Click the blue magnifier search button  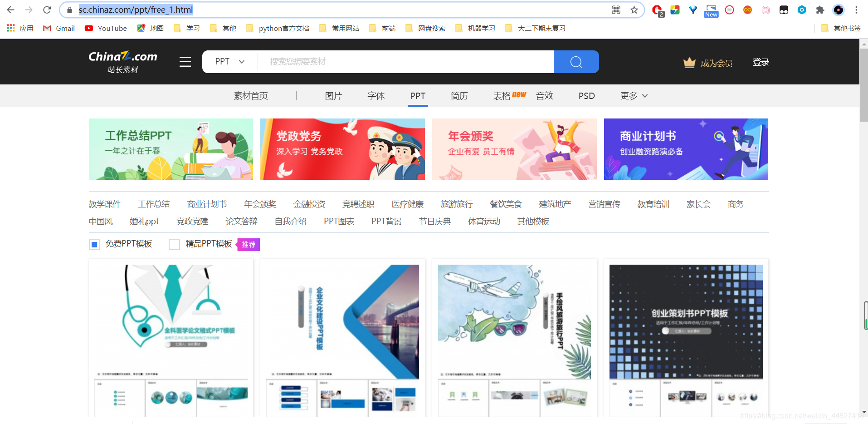576,61
